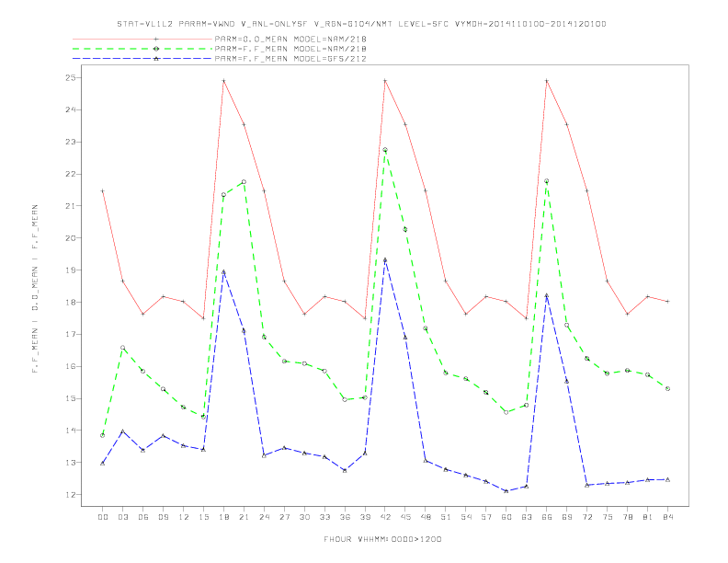Click y-axis tick value 23
728x563 pixels.
coord(71,142)
